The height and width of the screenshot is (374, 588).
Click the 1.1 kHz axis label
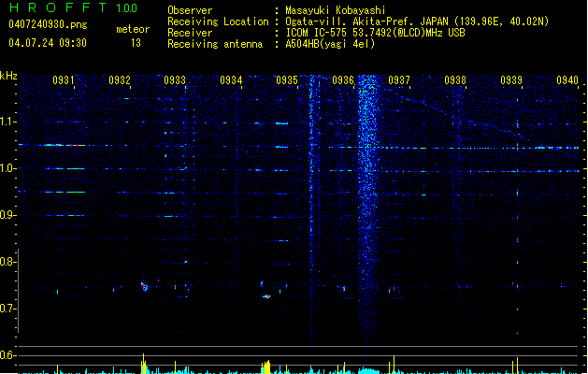7,122
